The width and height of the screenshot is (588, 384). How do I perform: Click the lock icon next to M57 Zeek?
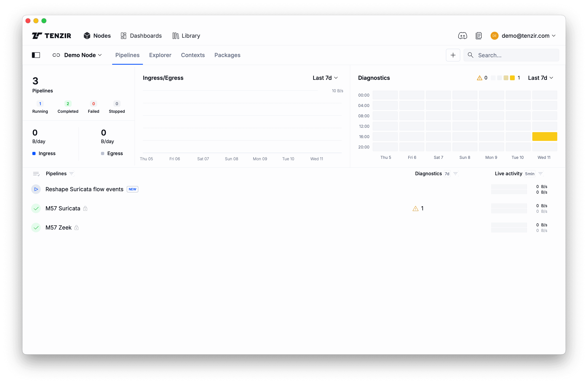tap(77, 228)
